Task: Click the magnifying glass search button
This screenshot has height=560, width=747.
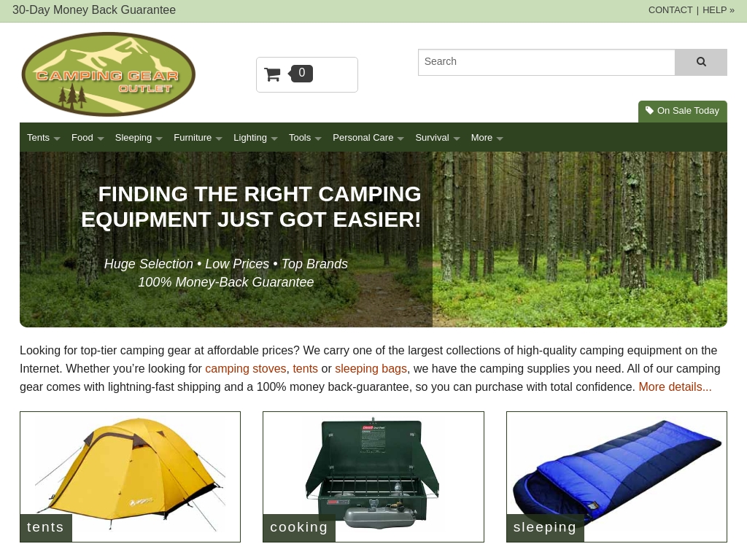Action: click(701, 62)
